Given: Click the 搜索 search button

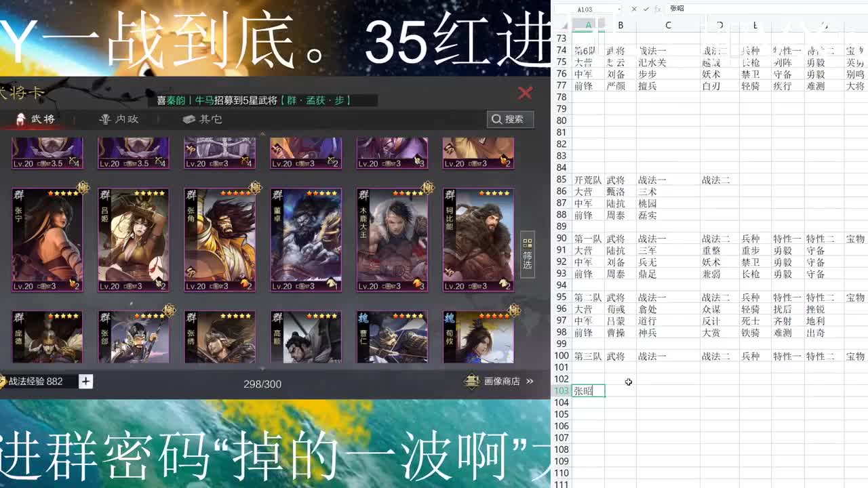Looking at the screenshot, I should pyautogui.click(x=510, y=119).
